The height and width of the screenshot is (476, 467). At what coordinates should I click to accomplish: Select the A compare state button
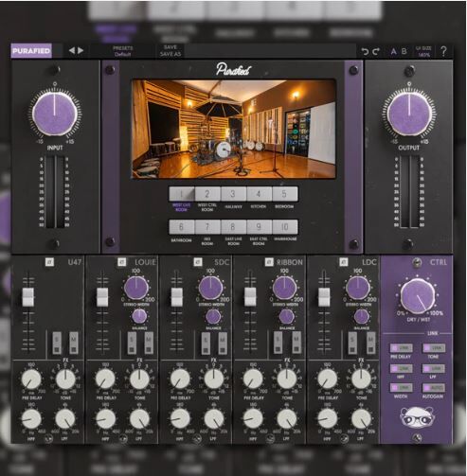point(393,51)
